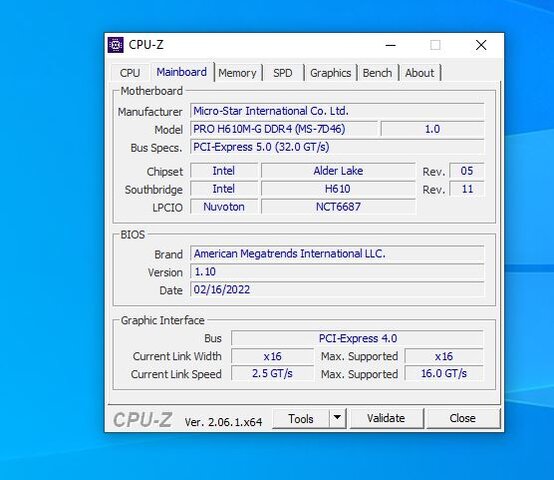Click the Graphic Interface Bus PCI-Express 4.0 field
The height and width of the screenshot is (480, 554).
(x=357, y=338)
